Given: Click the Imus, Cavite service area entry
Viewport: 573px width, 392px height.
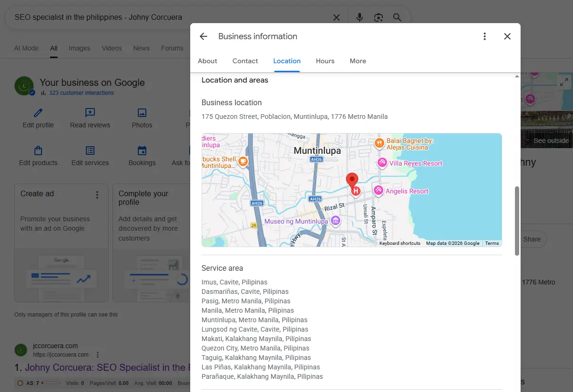Looking at the screenshot, I should tap(234, 282).
